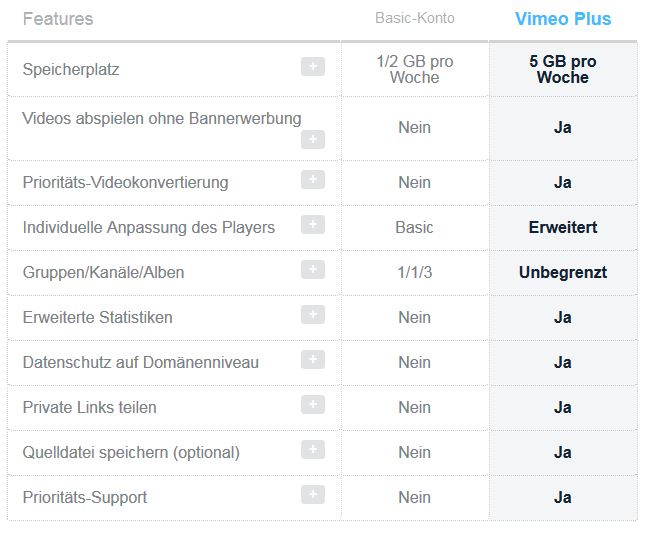Click the Unbegrenzt value for Gruppen/Kanäle/Alben

(x=563, y=272)
